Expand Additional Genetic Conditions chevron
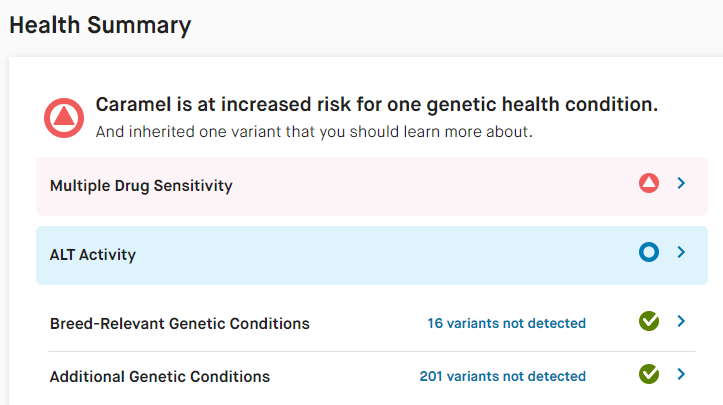Viewport: 723px width, 405px height. click(x=681, y=375)
